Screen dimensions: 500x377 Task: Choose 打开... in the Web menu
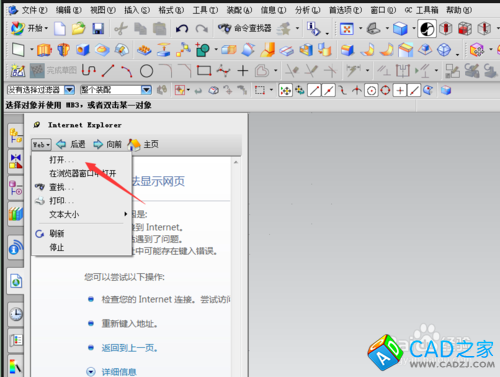point(61,160)
